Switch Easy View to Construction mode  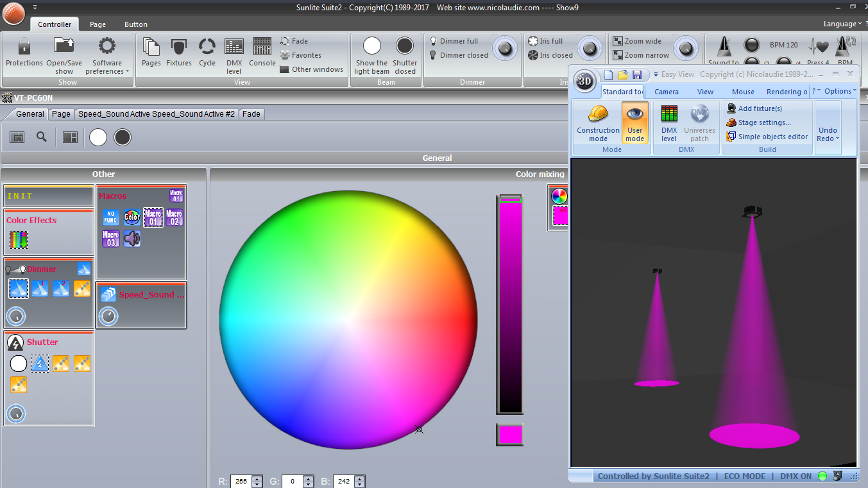pos(598,122)
